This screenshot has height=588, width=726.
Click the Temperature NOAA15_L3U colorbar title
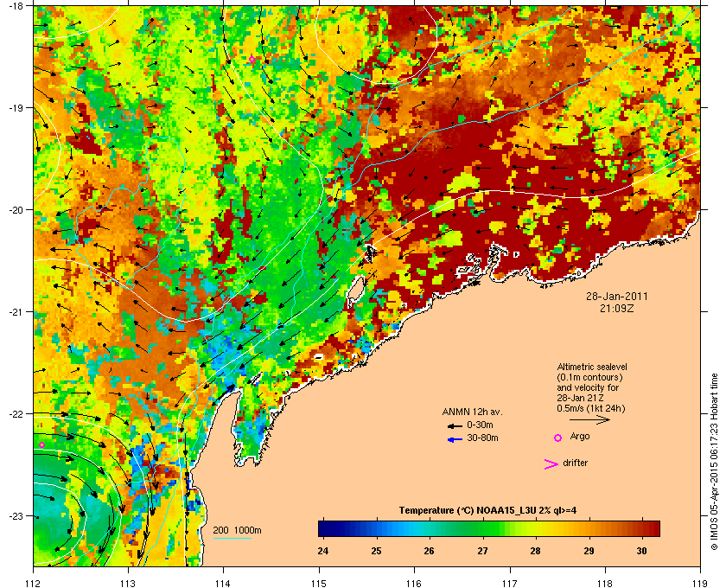point(487,511)
